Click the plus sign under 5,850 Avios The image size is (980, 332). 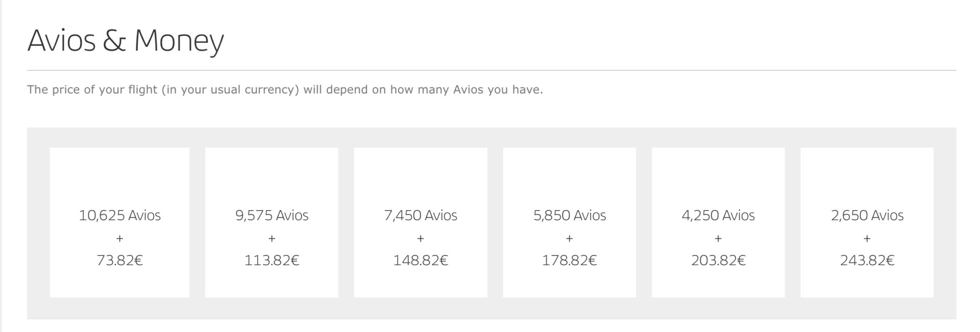(570, 238)
